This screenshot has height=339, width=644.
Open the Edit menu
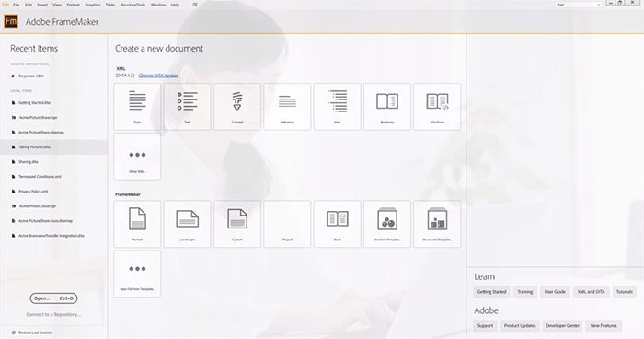pyautogui.click(x=29, y=5)
